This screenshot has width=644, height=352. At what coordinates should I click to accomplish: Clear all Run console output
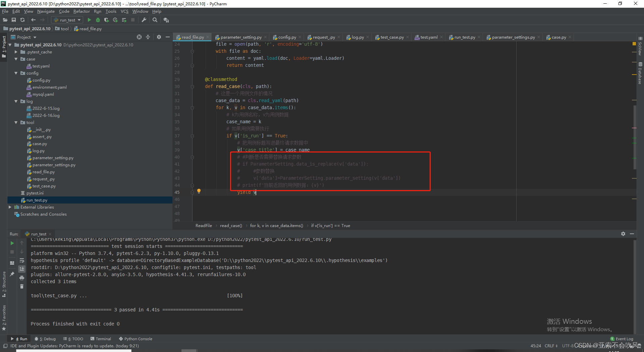[x=22, y=287]
